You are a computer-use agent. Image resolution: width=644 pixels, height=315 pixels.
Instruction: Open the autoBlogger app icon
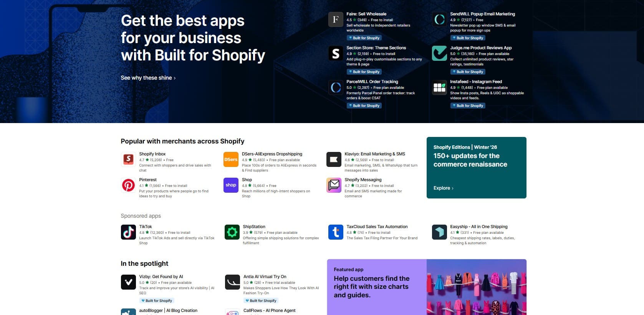[128, 312]
